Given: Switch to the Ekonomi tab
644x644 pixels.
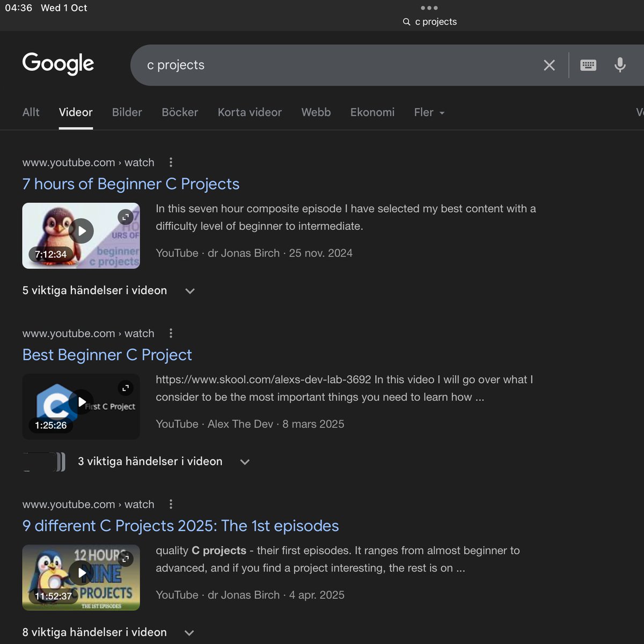Looking at the screenshot, I should point(372,112).
